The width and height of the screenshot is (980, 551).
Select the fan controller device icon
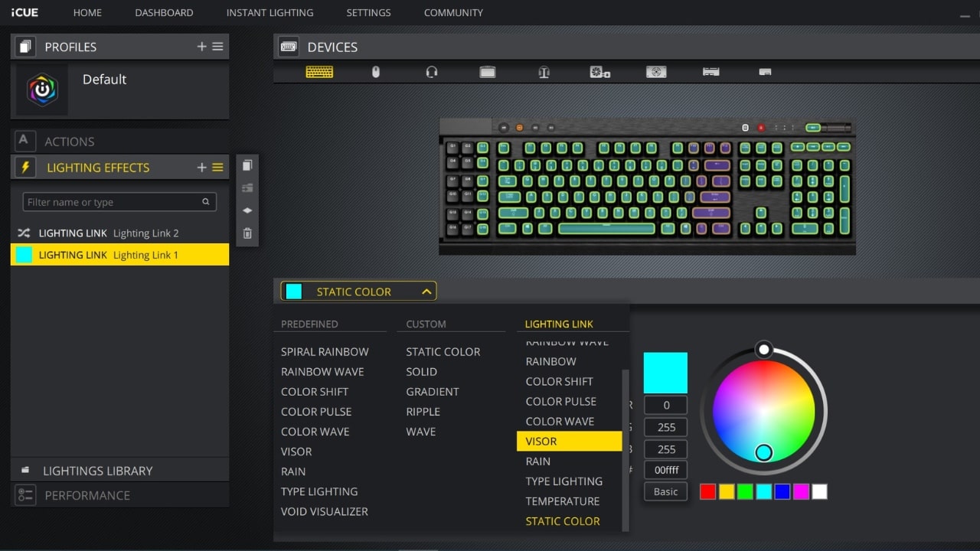600,72
